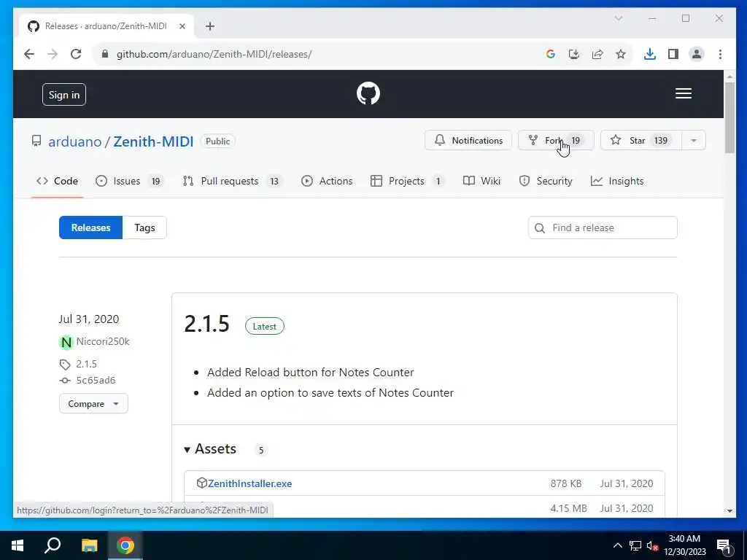The height and width of the screenshot is (560, 747).
Task: Download ZenithInstaller.exe
Action: (249, 483)
